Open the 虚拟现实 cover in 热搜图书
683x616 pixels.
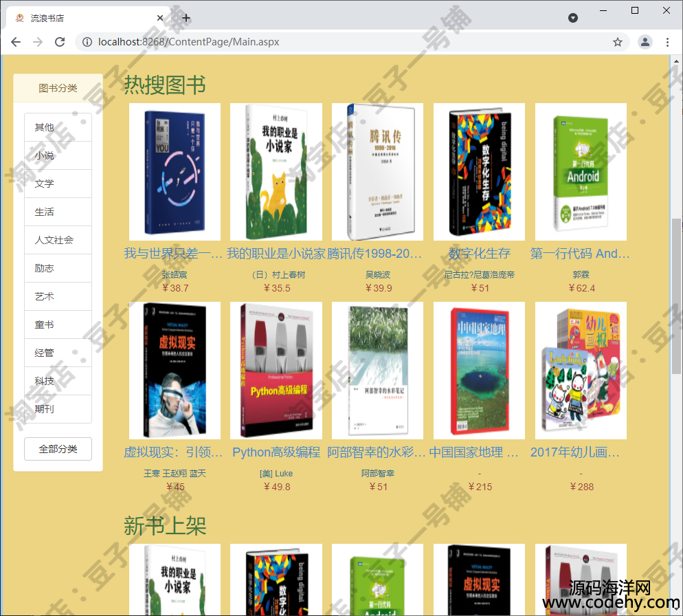click(175, 371)
